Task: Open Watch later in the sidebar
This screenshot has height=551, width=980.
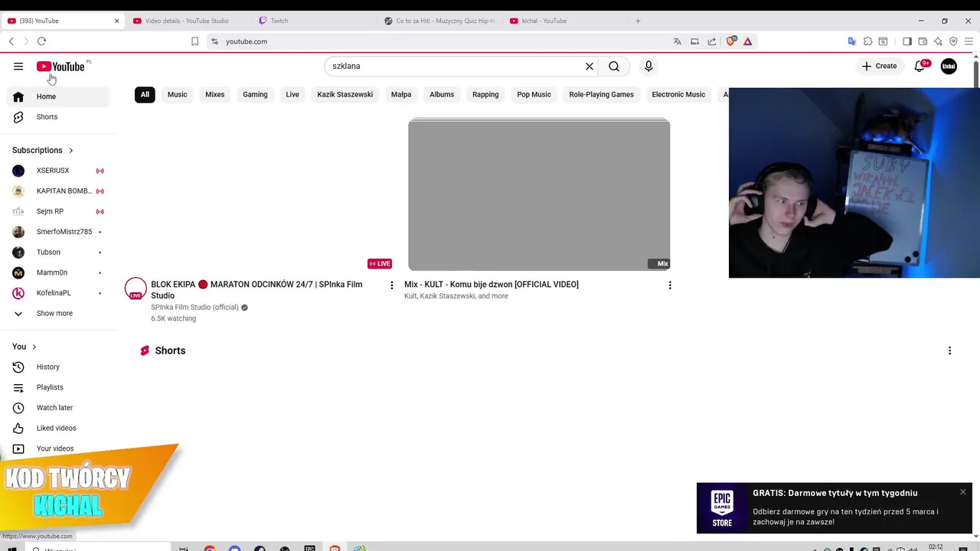Action: (58, 408)
